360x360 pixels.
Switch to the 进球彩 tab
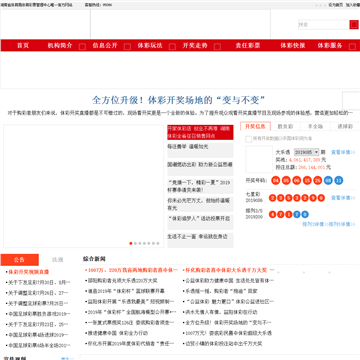point(345,126)
